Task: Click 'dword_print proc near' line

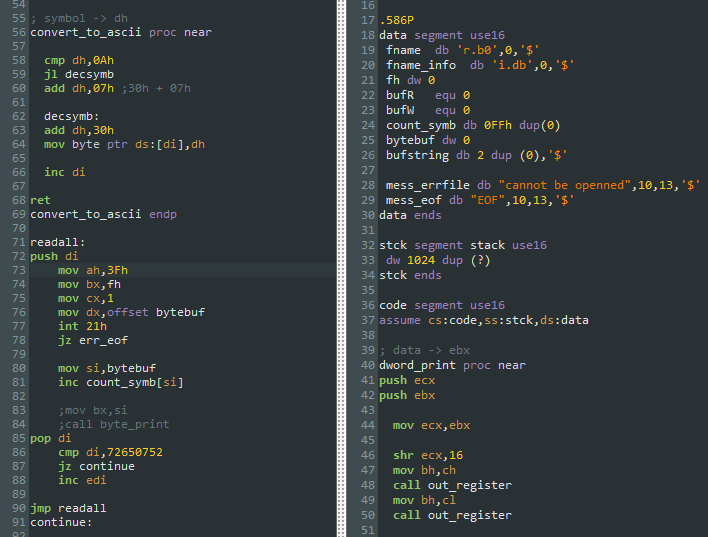Action: click(452, 365)
